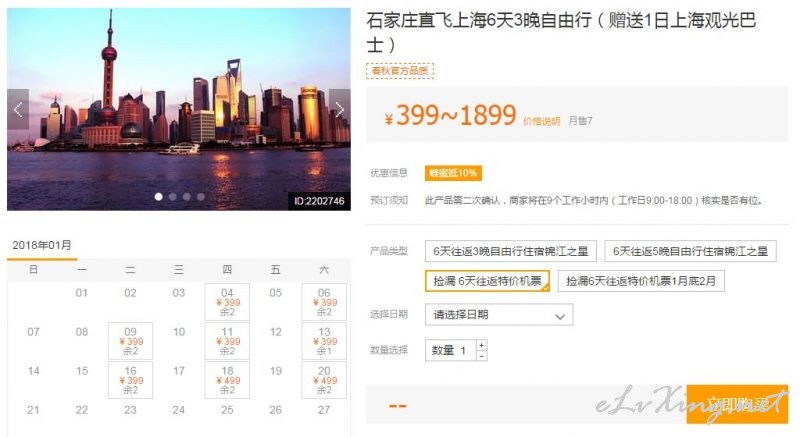
Task: Select the fourth carousel dot indicator
Action: click(x=201, y=196)
